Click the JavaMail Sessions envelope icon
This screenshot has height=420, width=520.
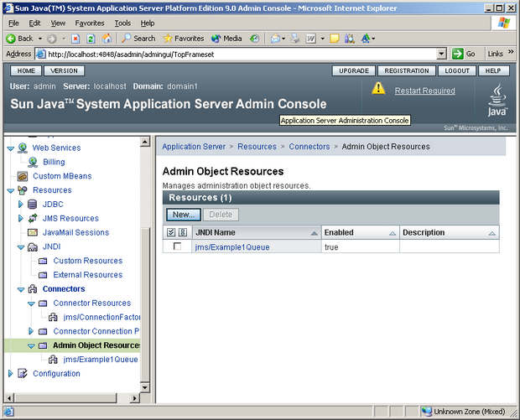point(33,233)
